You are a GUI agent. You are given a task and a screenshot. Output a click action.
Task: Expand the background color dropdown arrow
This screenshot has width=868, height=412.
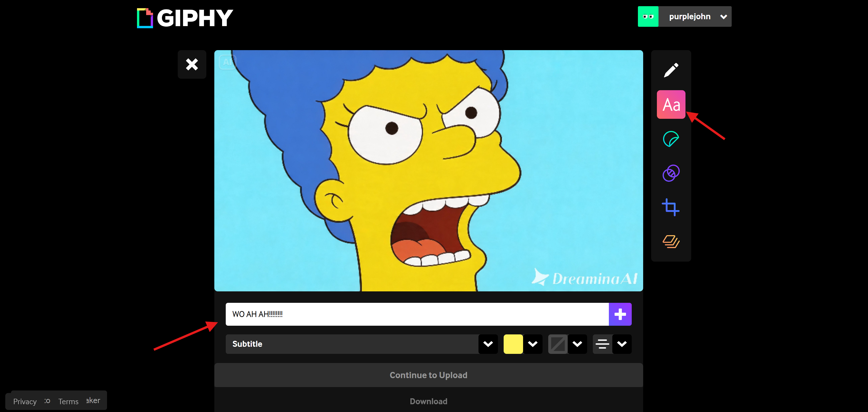pyautogui.click(x=577, y=344)
